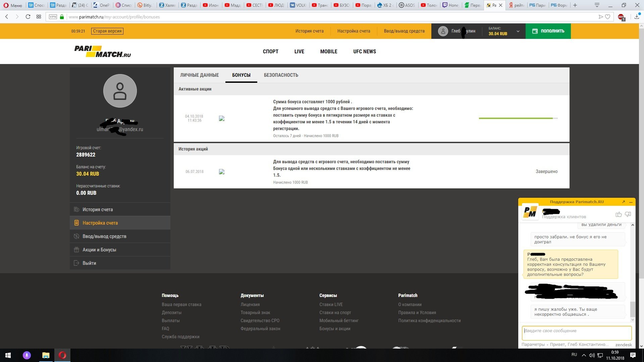Click the Parimatch.ru logo
The image size is (644, 362).
pyautogui.click(x=103, y=51)
